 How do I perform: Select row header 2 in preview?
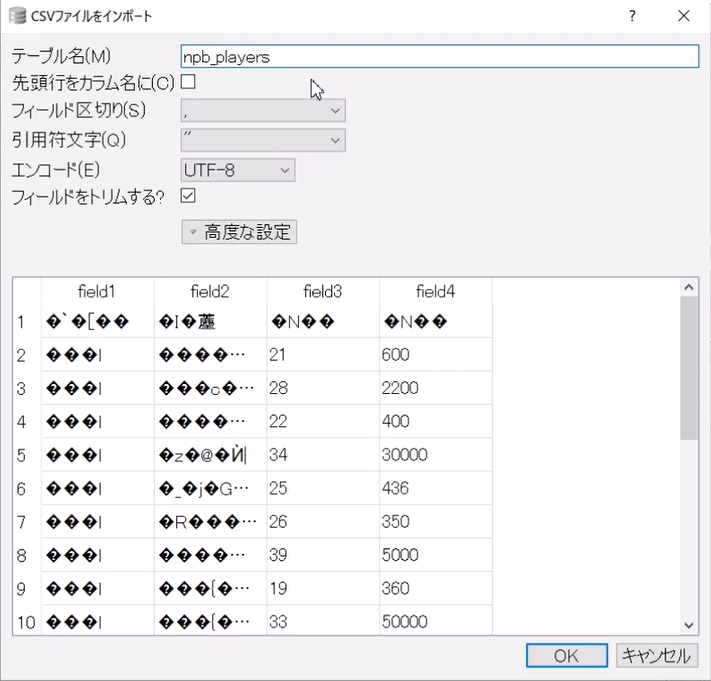pos(27,355)
